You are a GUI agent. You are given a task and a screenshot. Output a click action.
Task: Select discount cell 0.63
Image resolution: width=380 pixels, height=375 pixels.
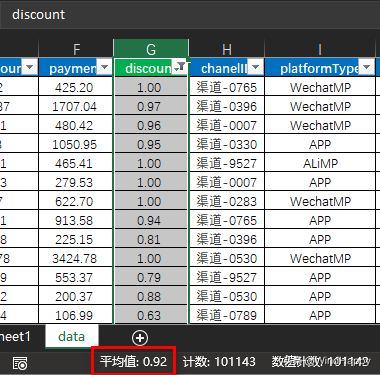coord(151,315)
